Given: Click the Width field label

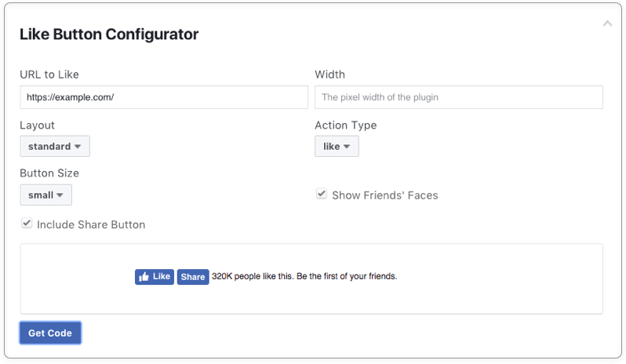Looking at the screenshot, I should click(329, 75).
